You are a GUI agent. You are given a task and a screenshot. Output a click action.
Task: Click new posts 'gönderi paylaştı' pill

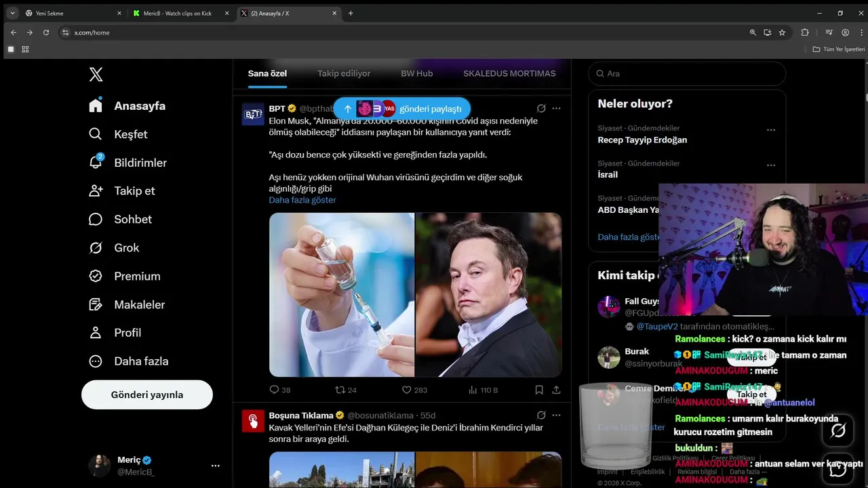click(x=401, y=108)
